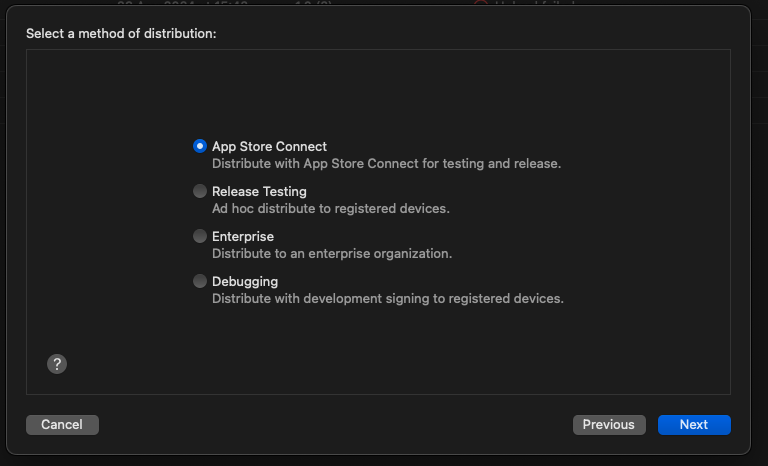Select the Enterprise radio button

coord(200,236)
